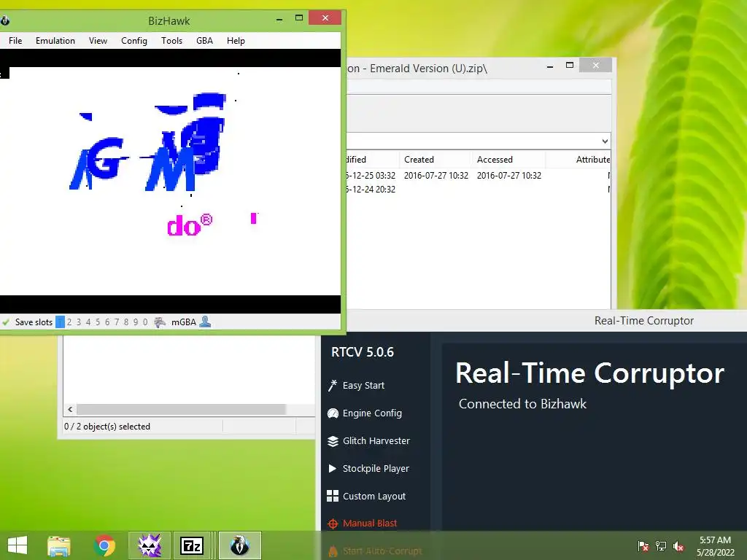Sort by Accessed column in 7-Zip

pos(508,160)
